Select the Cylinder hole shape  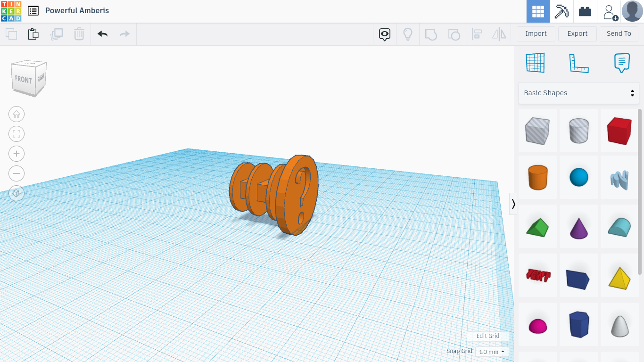pyautogui.click(x=579, y=131)
